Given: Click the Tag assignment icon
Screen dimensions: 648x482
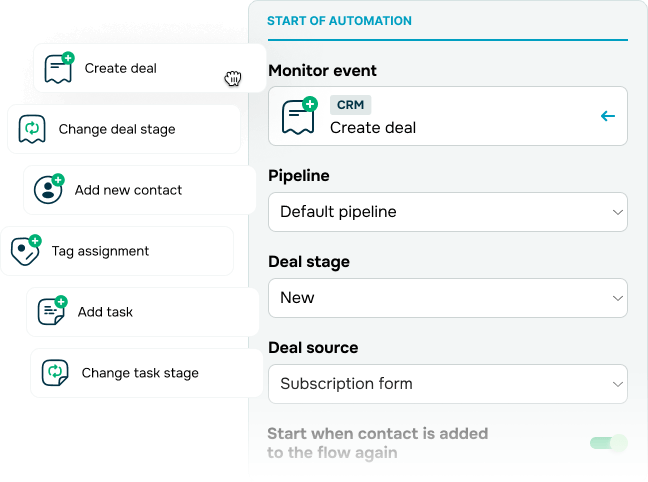Looking at the screenshot, I should 26,250.
